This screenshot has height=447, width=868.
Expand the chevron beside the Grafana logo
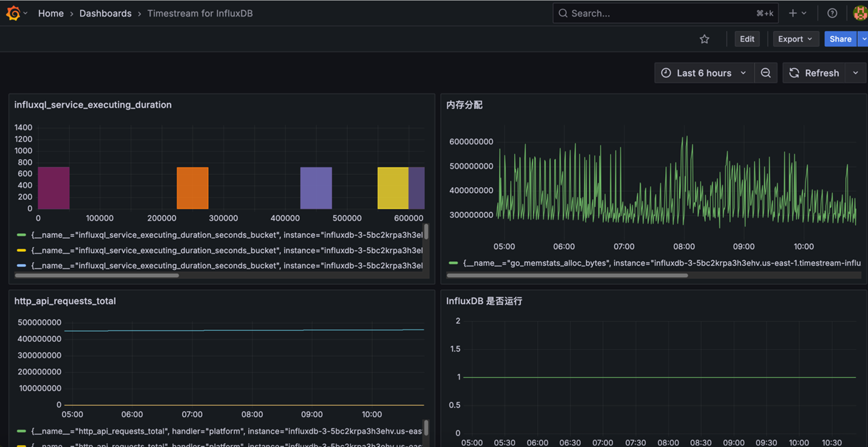[25, 13]
